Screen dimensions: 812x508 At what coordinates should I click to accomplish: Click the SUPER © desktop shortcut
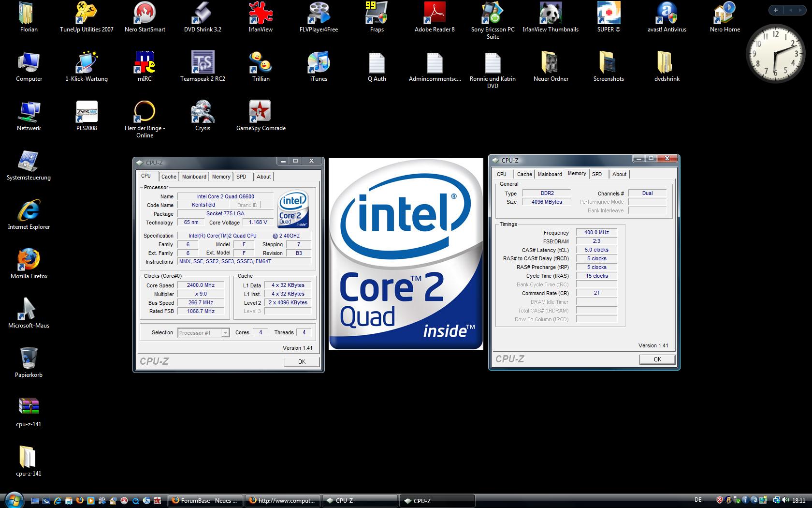(609, 17)
